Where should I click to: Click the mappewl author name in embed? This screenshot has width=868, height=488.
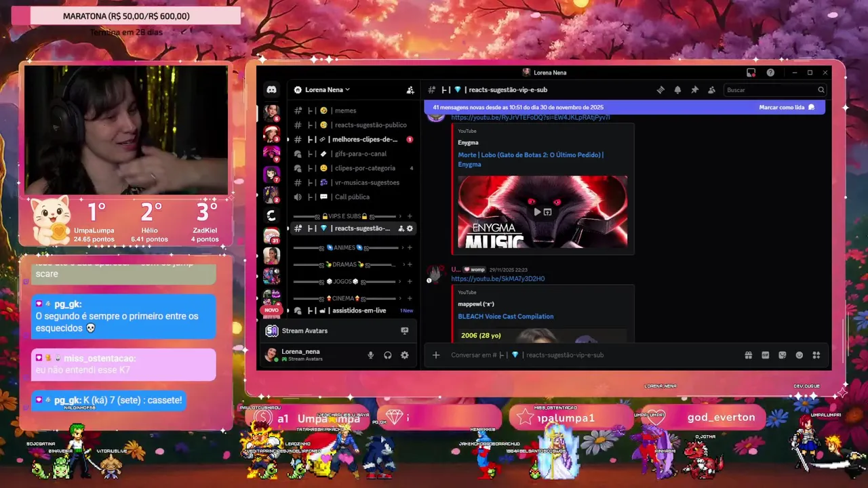(x=476, y=304)
